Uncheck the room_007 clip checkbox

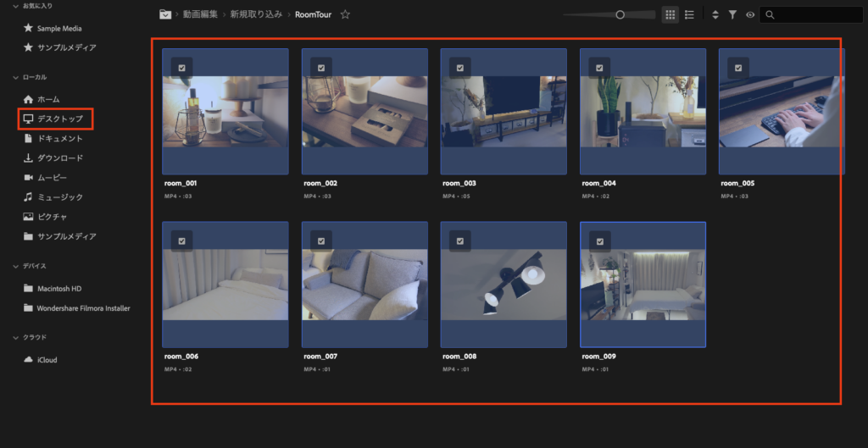(321, 241)
